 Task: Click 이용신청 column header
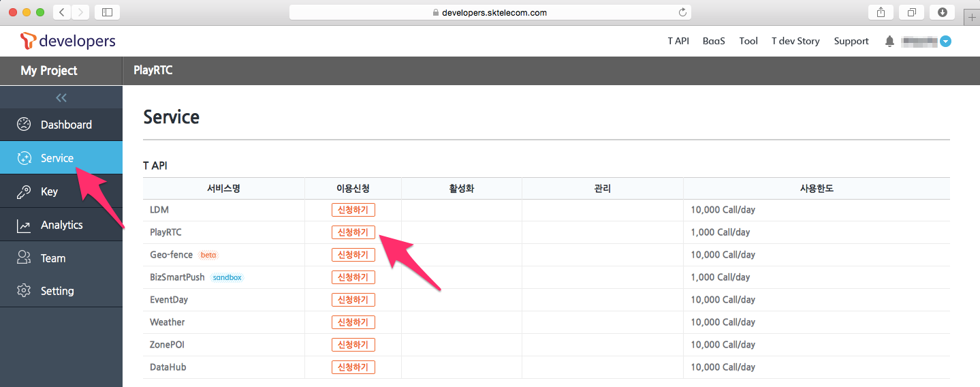353,189
